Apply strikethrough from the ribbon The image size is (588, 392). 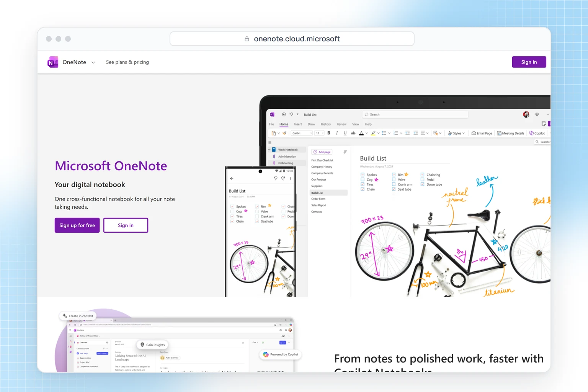(353, 133)
